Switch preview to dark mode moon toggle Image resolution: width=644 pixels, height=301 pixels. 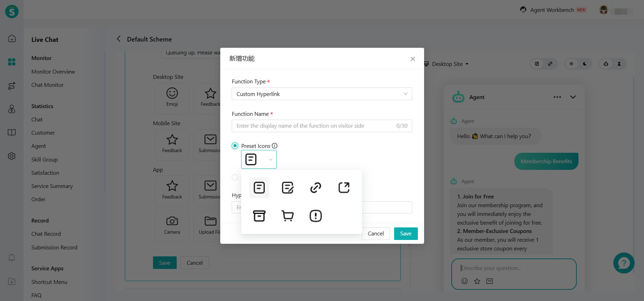point(585,64)
